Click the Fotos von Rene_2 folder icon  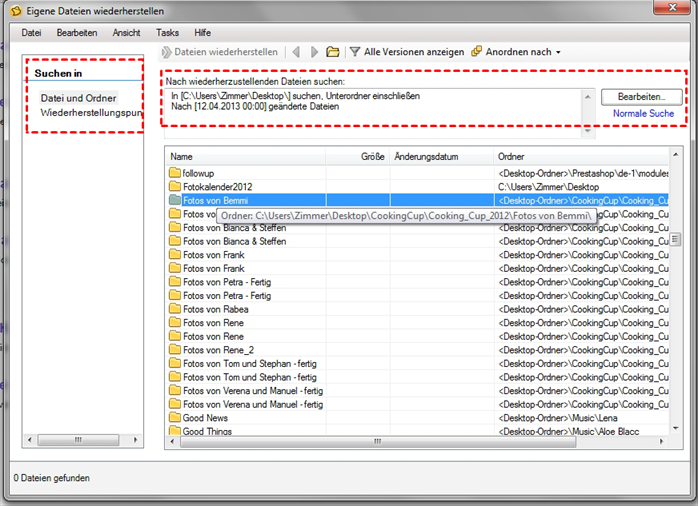(175, 350)
